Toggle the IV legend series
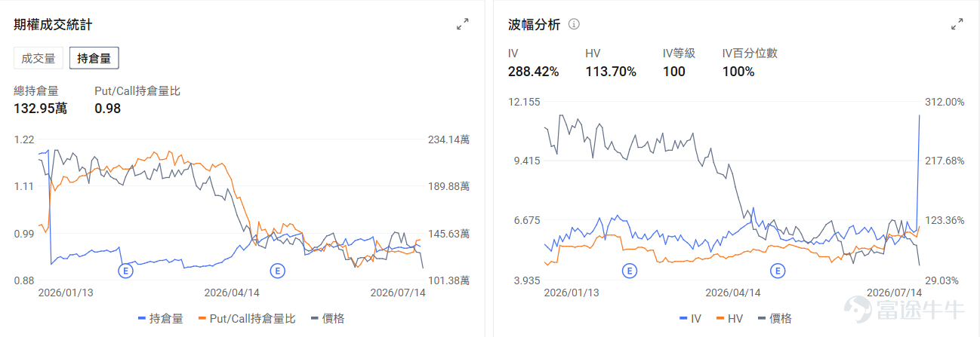 click(691, 318)
